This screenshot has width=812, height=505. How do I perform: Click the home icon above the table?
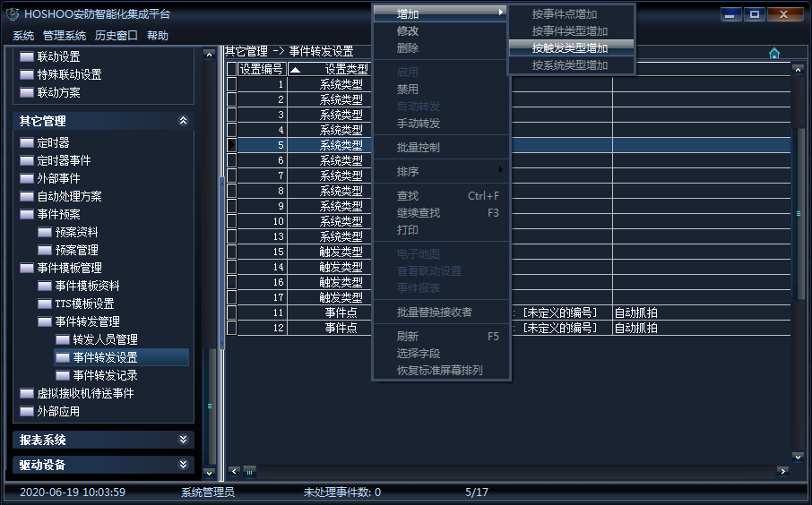[x=774, y=53]
